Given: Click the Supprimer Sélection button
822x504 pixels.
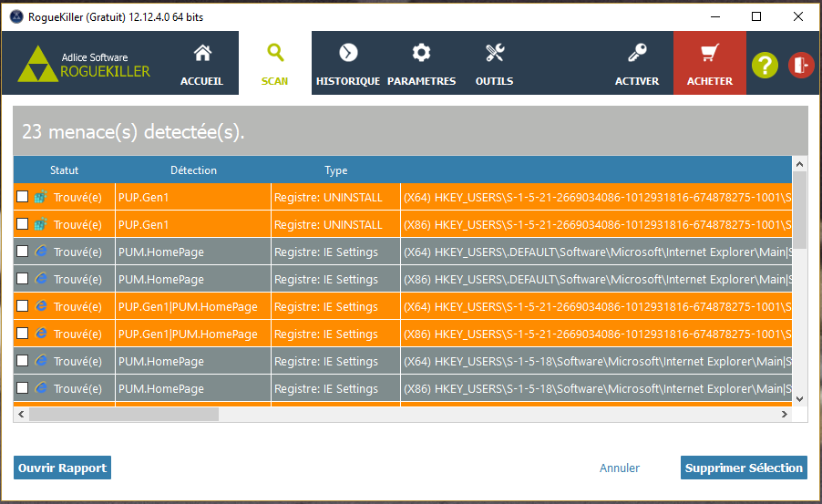Looking at the screenshot, I should 744,468.
